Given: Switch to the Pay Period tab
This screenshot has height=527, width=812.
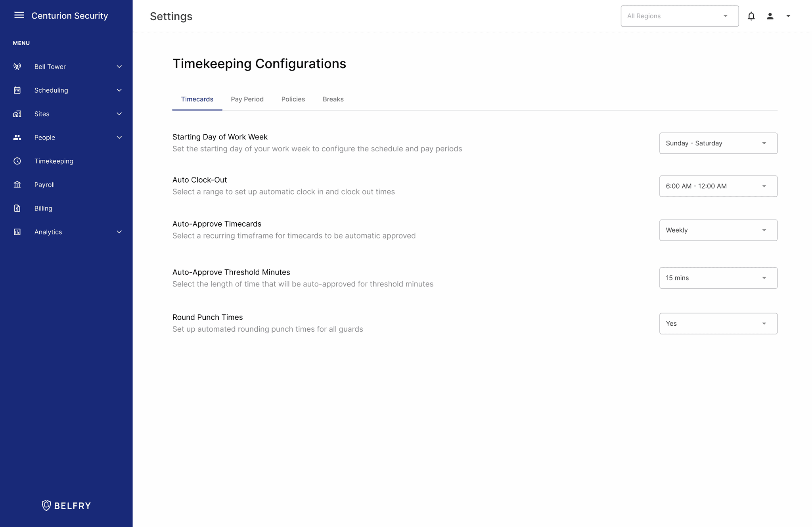Looking at the screenshot, I should (x=247, y=99).
